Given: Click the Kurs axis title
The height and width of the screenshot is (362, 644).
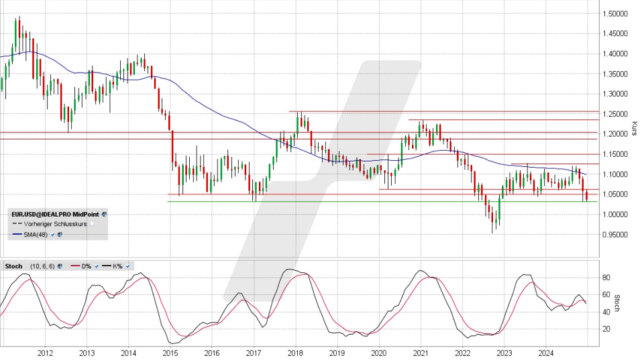Looking at the screenshot, I should click(x=634, y=128).
